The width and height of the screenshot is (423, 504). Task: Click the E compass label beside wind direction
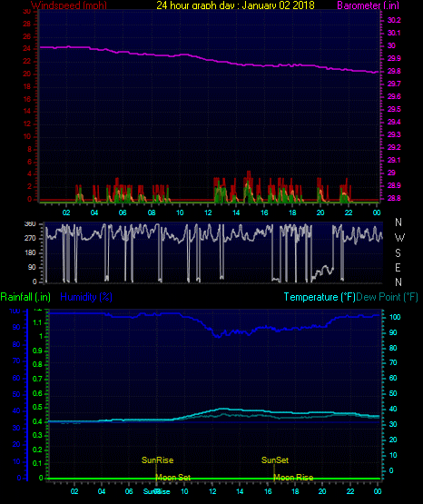[x=398, y=267]
